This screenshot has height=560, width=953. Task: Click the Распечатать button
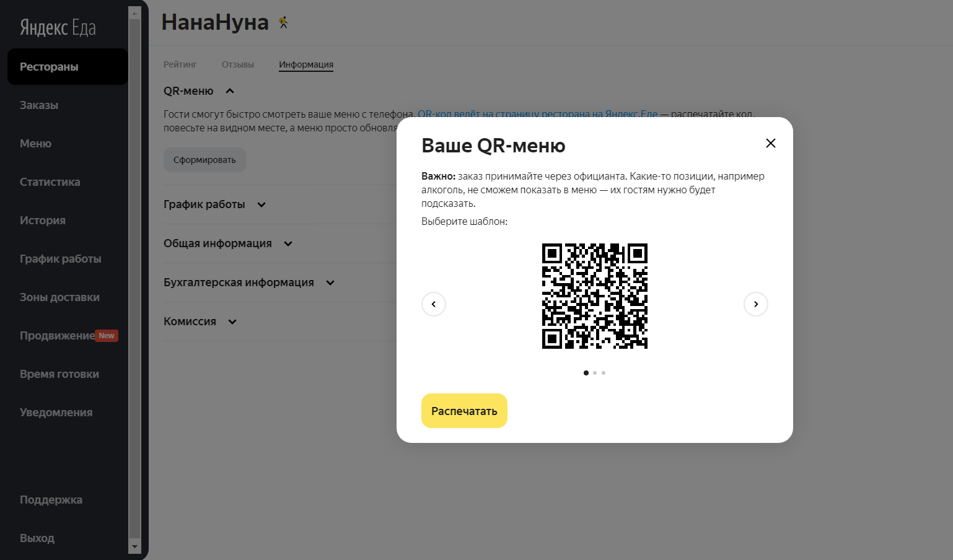[x=464, y=411]
